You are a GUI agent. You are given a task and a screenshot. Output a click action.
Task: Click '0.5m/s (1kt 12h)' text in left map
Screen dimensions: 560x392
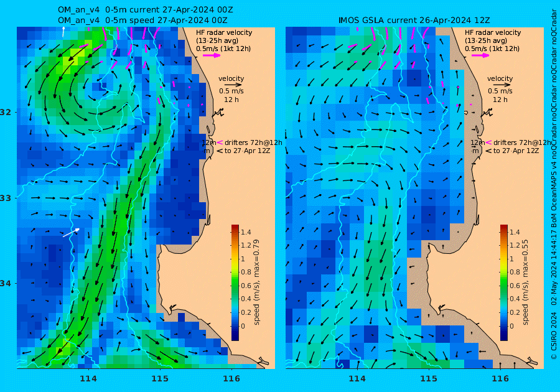223,49
